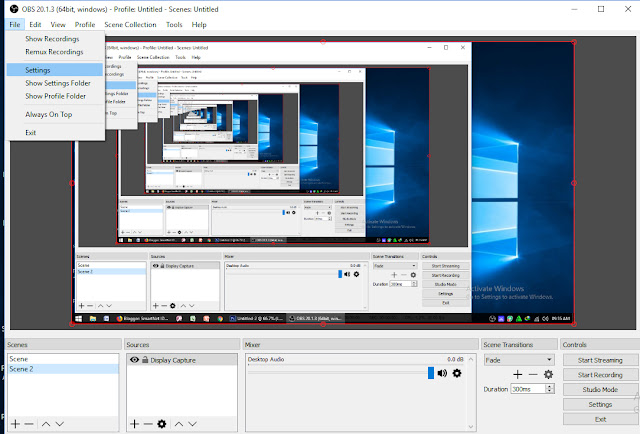Open Settings from Controls panel
The image size is (640, 434).
600,404
